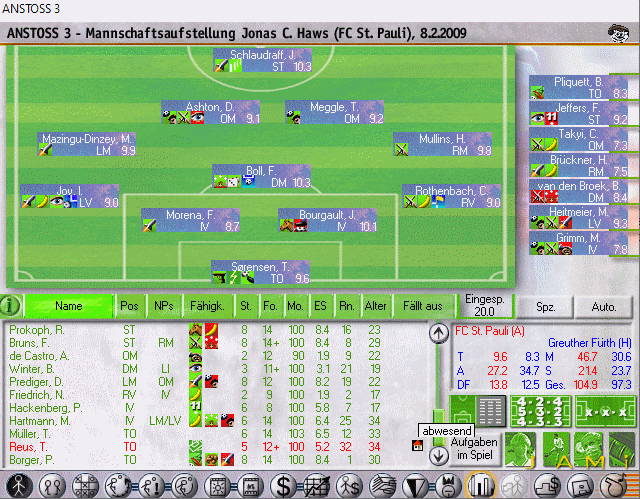
Task: Click the green info icon beside Name header
Action: point(11,306)
